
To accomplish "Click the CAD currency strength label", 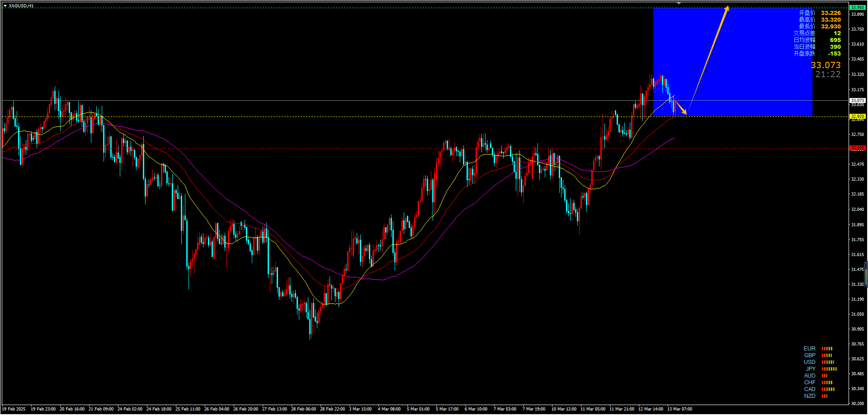I will coord(810,389).
